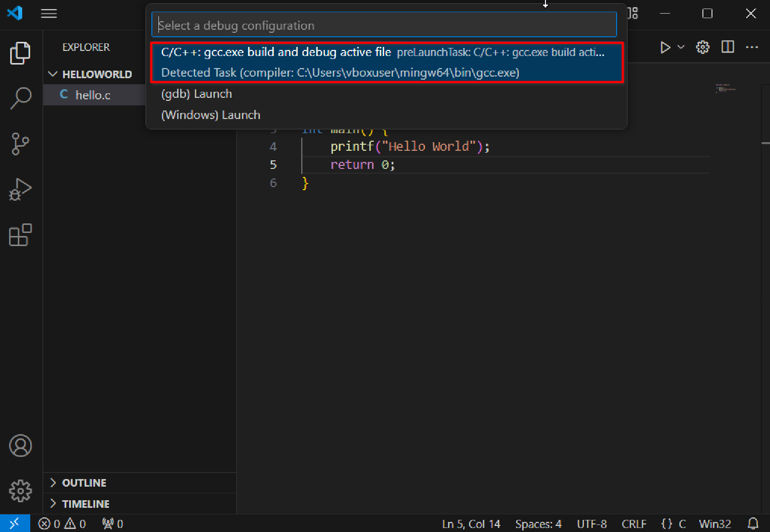
Task: Choose the (gdb) Launch configuration
Action: [x=197, y=94]
